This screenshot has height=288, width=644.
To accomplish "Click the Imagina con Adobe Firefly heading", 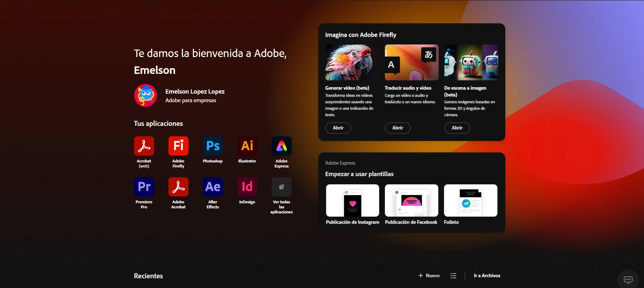I will click(x=361, y=35).
